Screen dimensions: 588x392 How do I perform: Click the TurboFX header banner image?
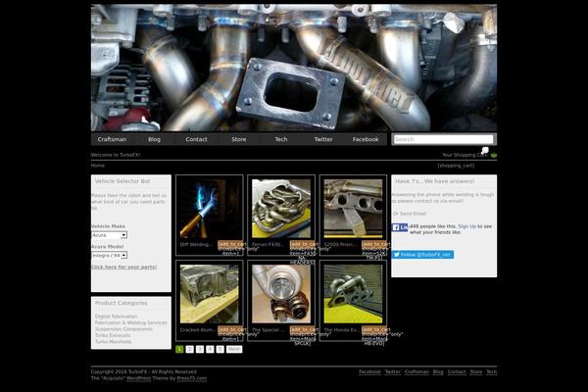294,68
